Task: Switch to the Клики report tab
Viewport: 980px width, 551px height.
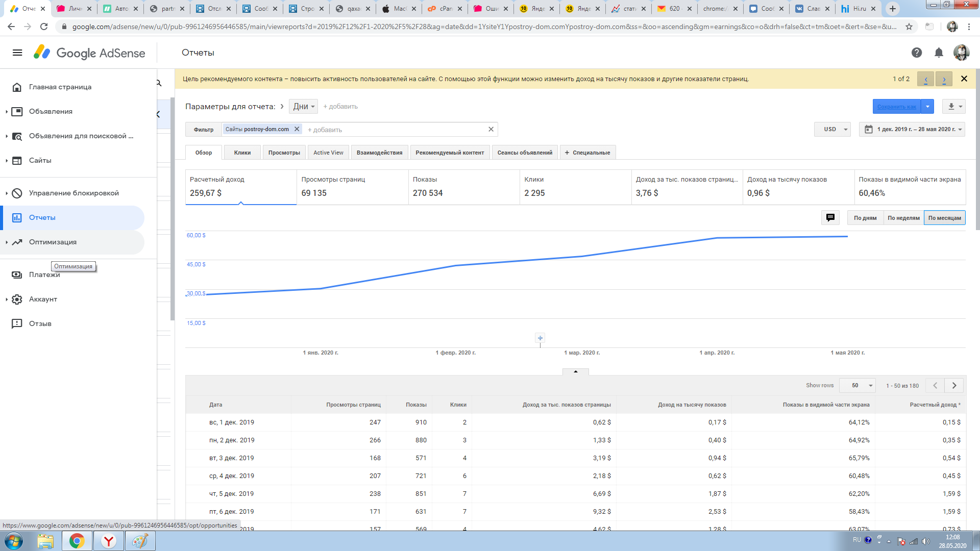Action: pos(242,153)
